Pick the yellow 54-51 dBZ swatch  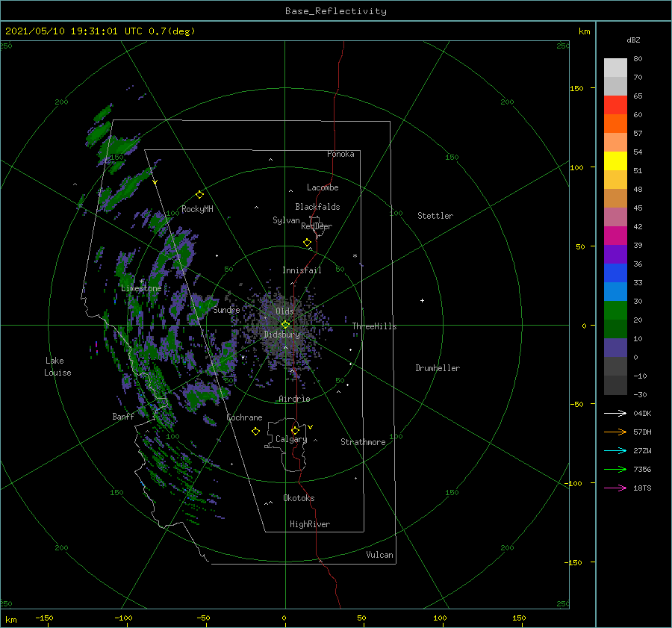click(615, 161)
